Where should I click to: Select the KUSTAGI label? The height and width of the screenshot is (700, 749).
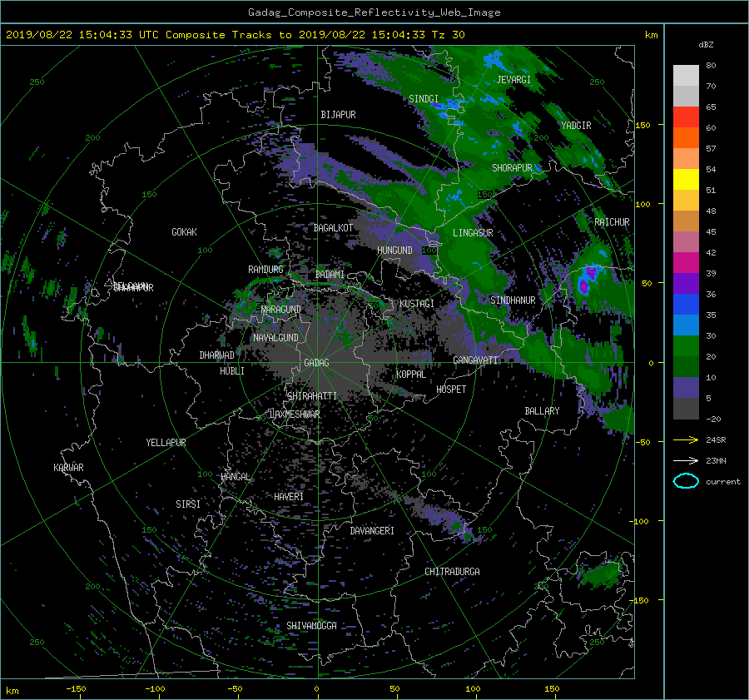(417, 304)
